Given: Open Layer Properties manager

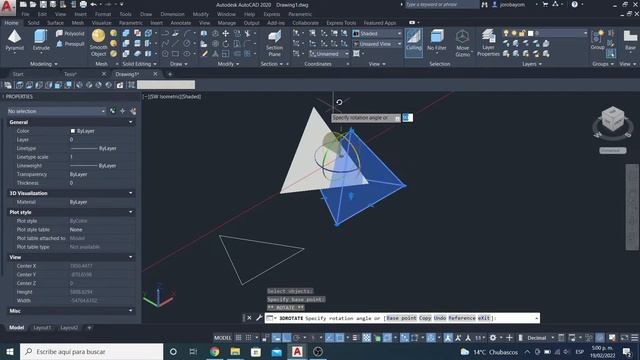Looking at the screenshot, I should 488,43.
